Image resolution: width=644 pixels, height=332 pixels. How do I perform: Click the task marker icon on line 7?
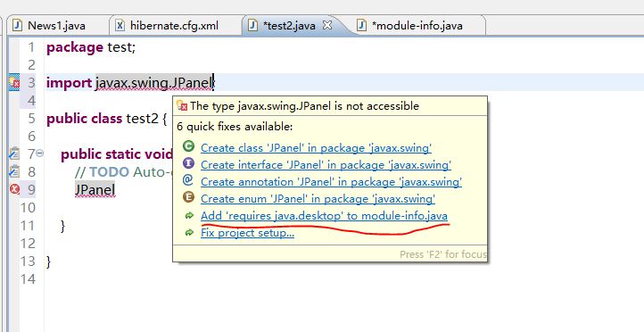coord(14,154)
